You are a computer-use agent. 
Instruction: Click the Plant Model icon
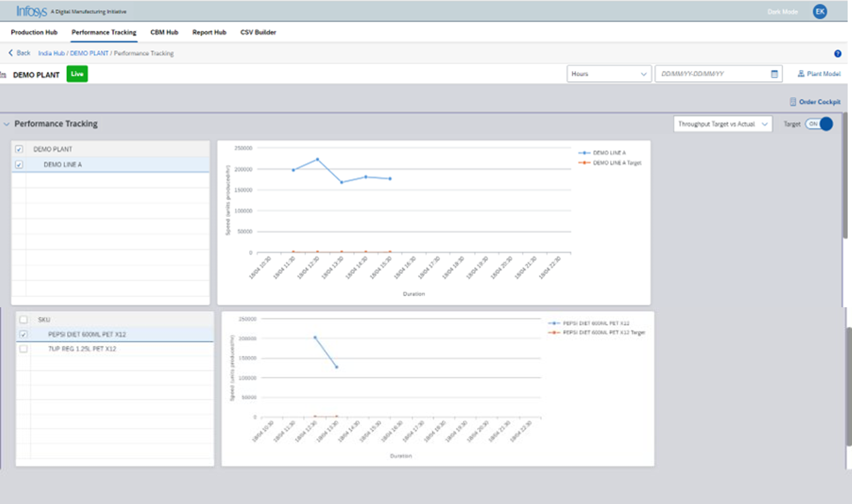click(x=801, y=74)
